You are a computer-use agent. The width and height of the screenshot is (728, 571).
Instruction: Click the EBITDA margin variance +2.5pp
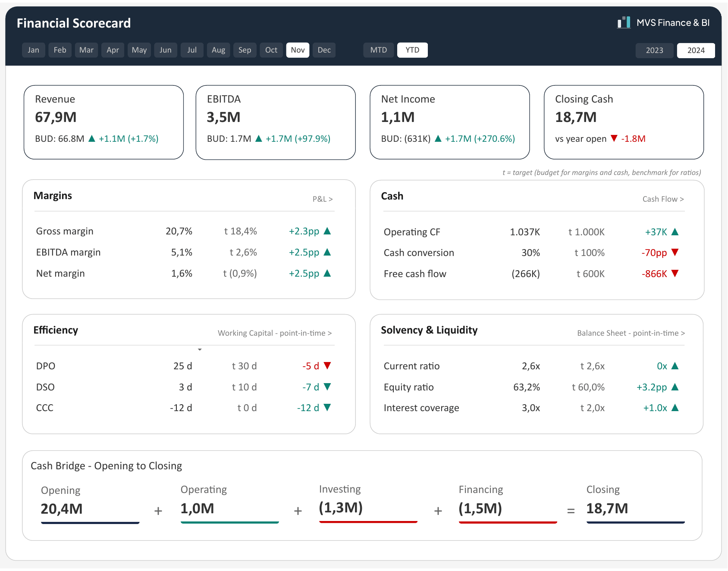[x=304, y=252]
